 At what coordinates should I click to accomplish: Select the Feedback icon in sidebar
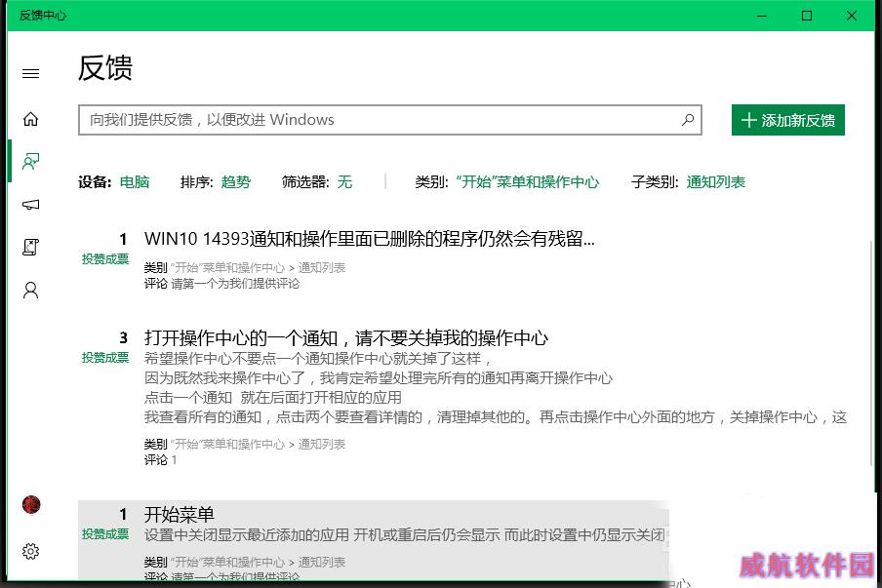pyautogui.click(x=31, y=162)
